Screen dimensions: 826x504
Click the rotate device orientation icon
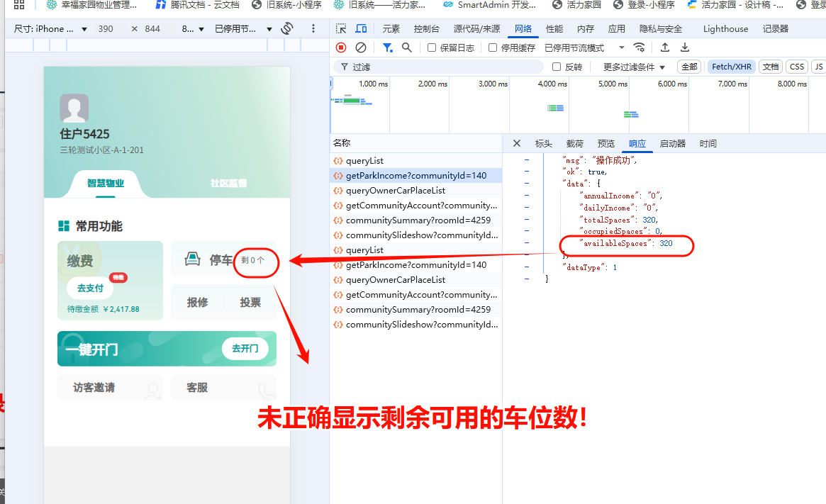click(287, 29)
